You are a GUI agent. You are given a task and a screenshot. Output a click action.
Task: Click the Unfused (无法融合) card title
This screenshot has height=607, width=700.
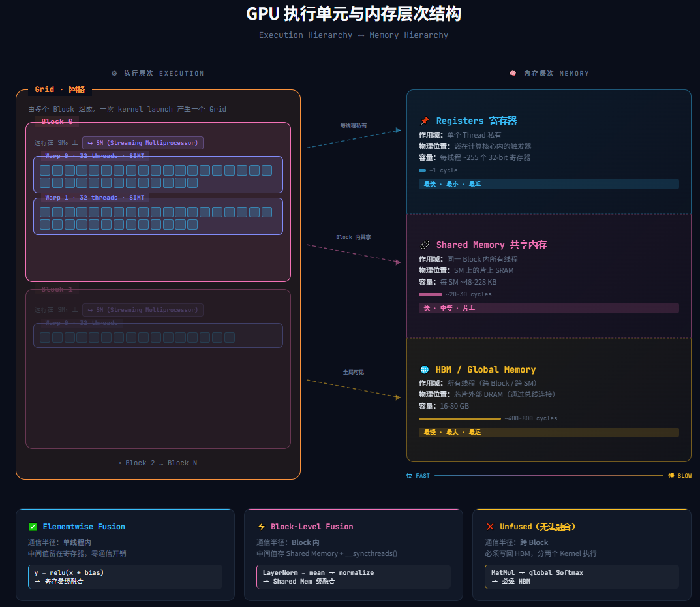[x=538, y=527]
